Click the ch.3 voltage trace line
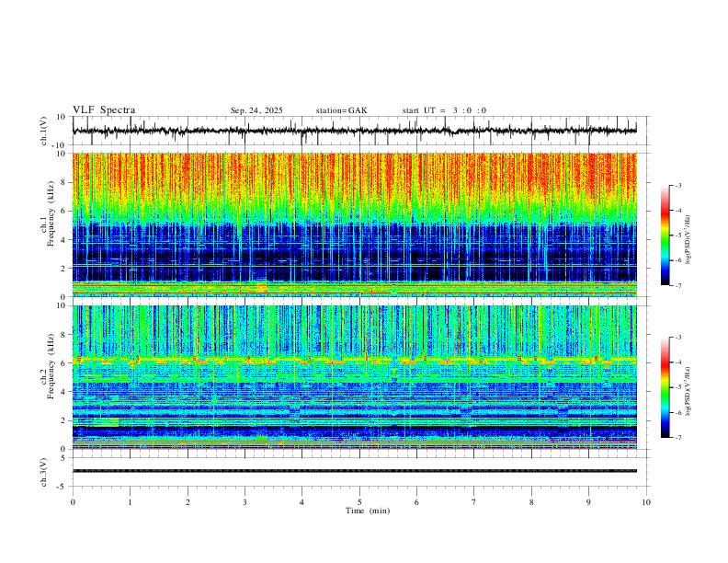This screenshot has width=728, height=563. pos(354,471)
